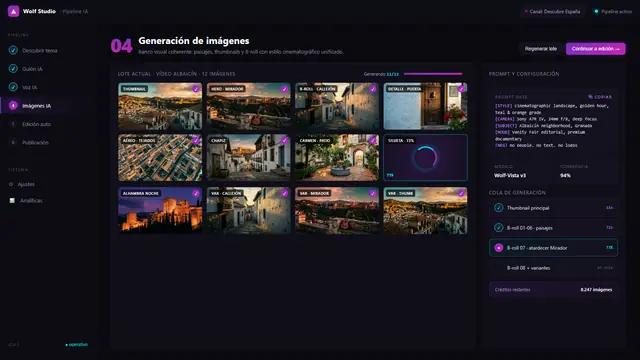Select the Thumbnail principal queue row

553,208
